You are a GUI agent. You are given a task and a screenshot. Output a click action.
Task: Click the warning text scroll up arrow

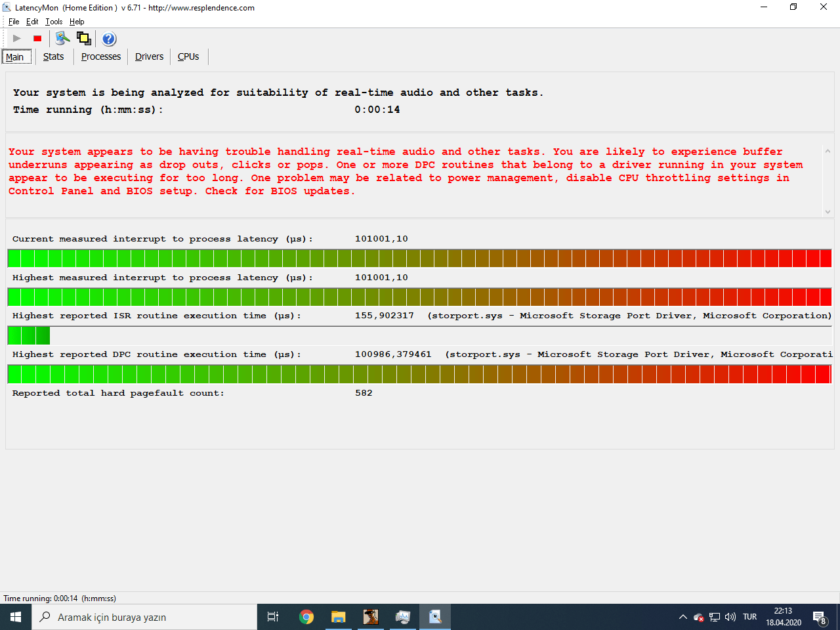point(828,152)
